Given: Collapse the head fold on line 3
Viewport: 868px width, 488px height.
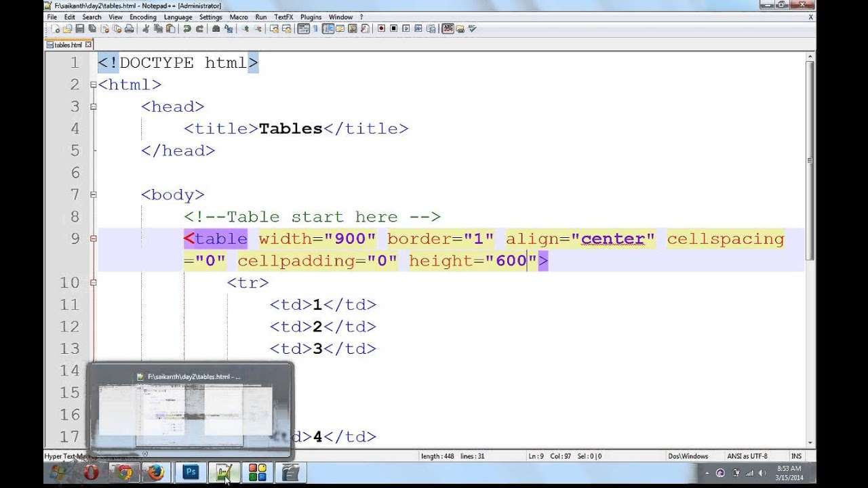Looking at the screenshot, I should [93, 106].
